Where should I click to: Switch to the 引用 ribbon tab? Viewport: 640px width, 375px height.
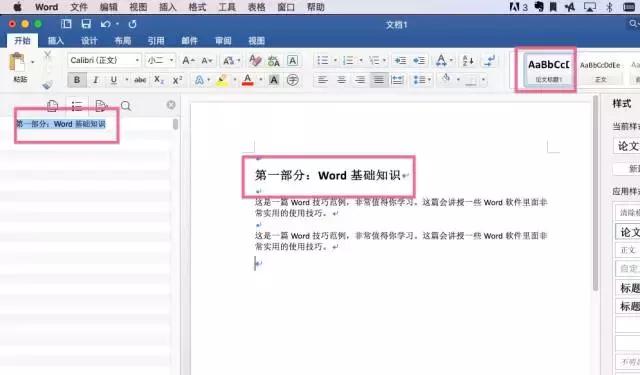click(156, 41)
